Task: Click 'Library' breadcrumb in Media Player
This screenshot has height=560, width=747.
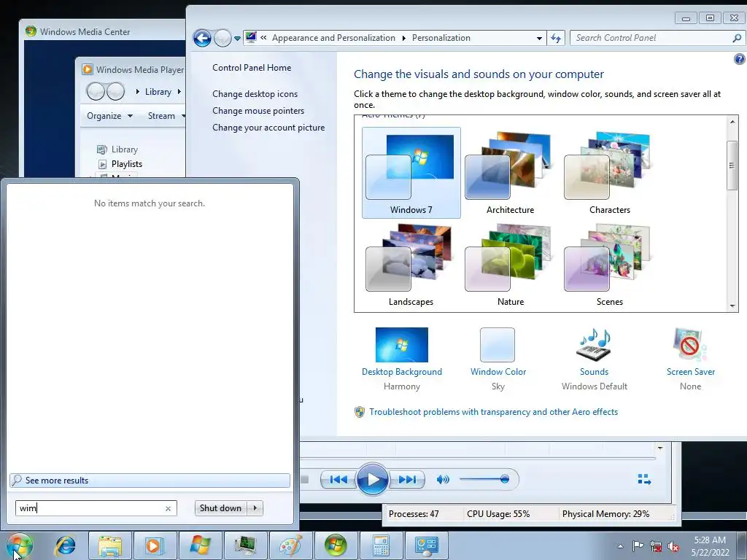Action: click(158, 92)
